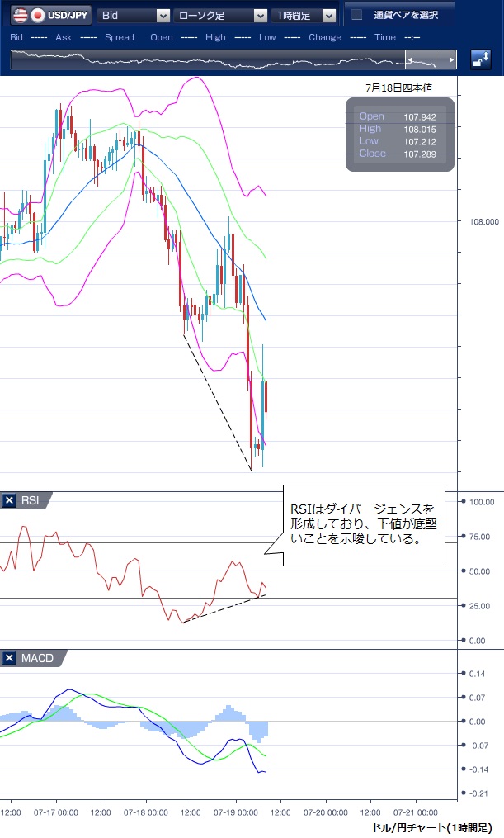Click the unlock/auto-scale icon beside the overview

(481, 59)
